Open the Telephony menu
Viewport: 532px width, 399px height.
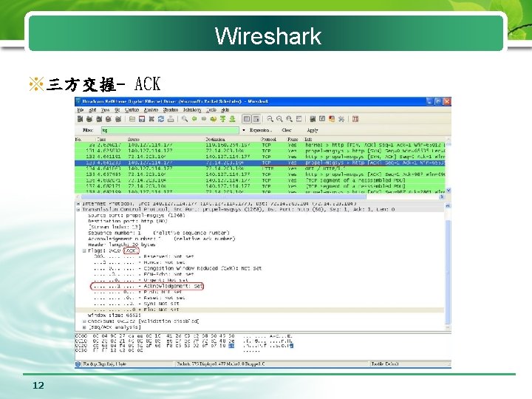[192, 110]
